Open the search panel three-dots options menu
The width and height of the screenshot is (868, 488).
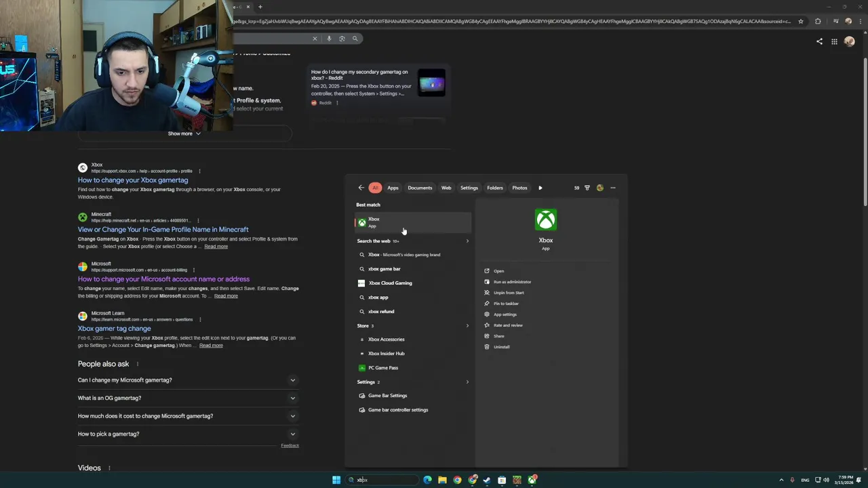pos(613,188)
